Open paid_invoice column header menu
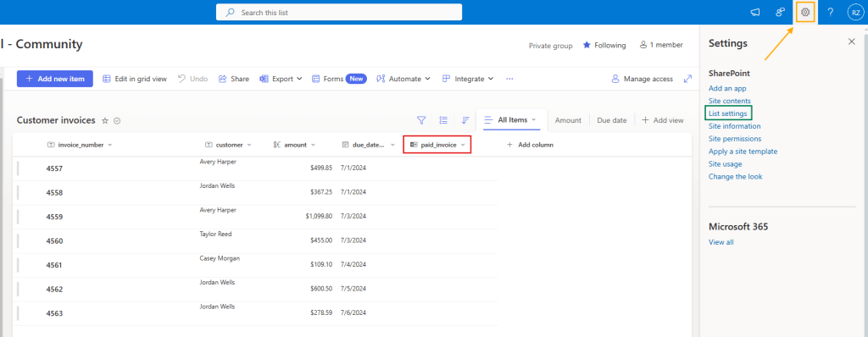 click(437, 145)
